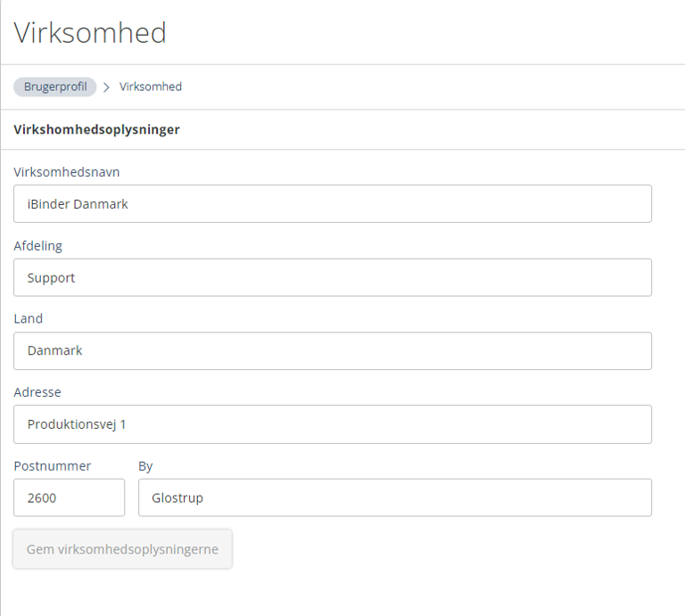Open the Land field showing Danmark

pyautogui.click(x=332, y=351)
